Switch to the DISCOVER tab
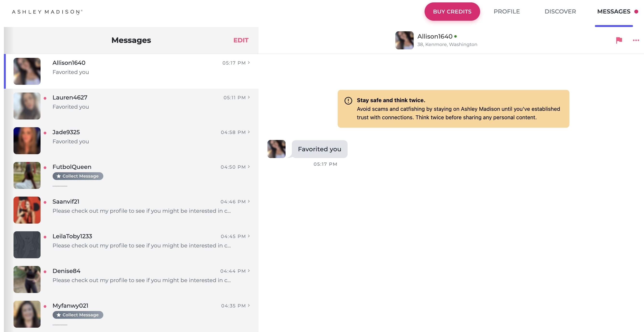 560,12
